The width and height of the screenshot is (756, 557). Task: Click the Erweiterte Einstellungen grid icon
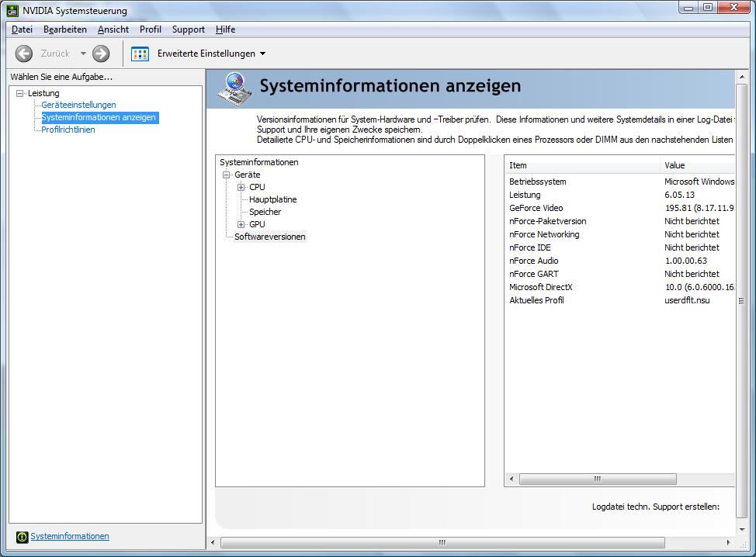(x=140, y=54)
